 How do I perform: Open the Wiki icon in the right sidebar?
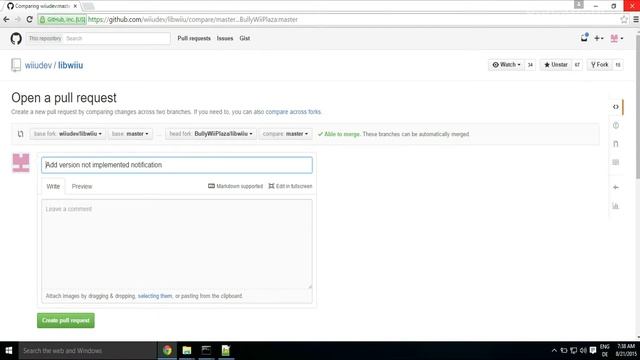tap(616, 162)
